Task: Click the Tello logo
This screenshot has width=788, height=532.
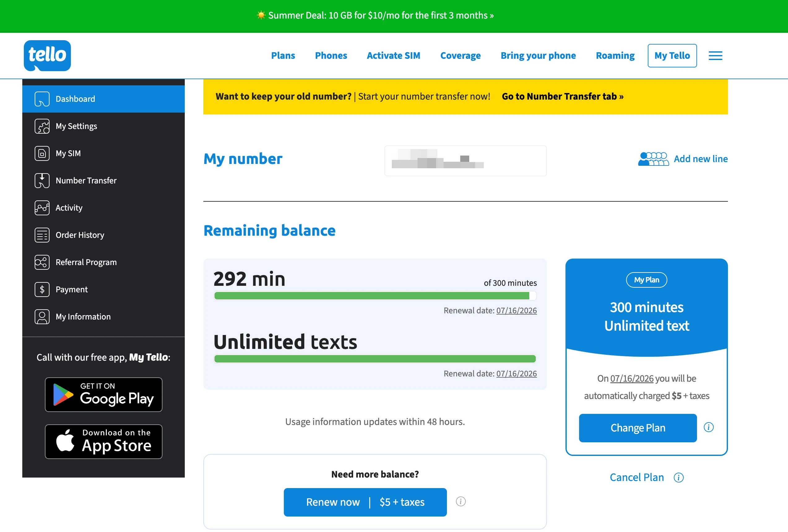Action: point(47,56)
